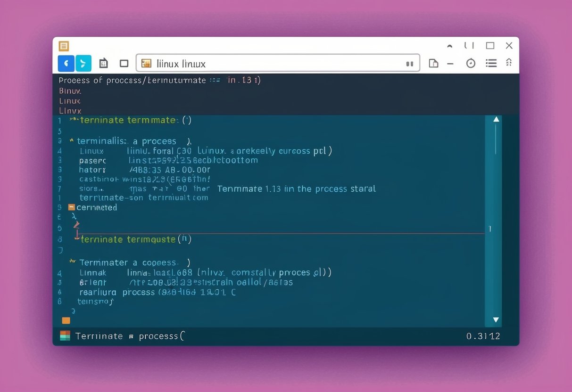Click the export page icon right of address bar
This screenshot has width=572, height=392.
[x=433, y=63]
